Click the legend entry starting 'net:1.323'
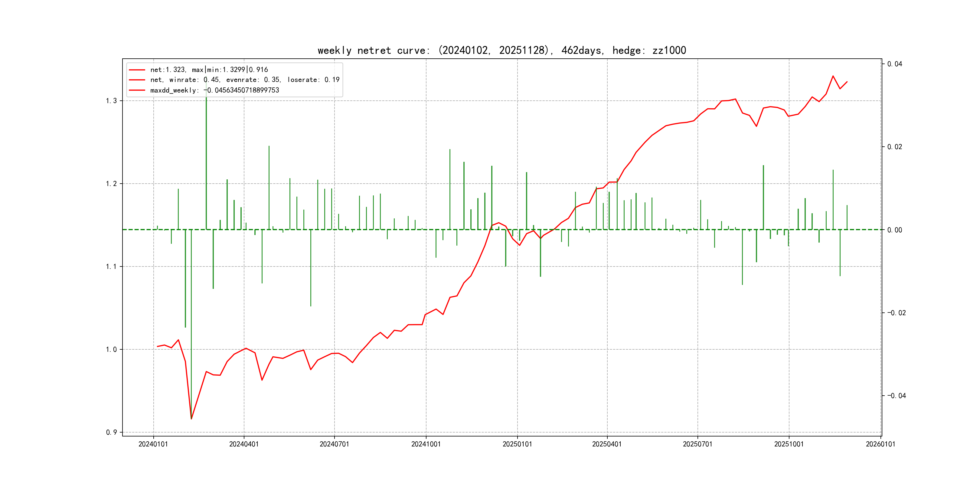 pyautogui.click(x=209, y=70)
